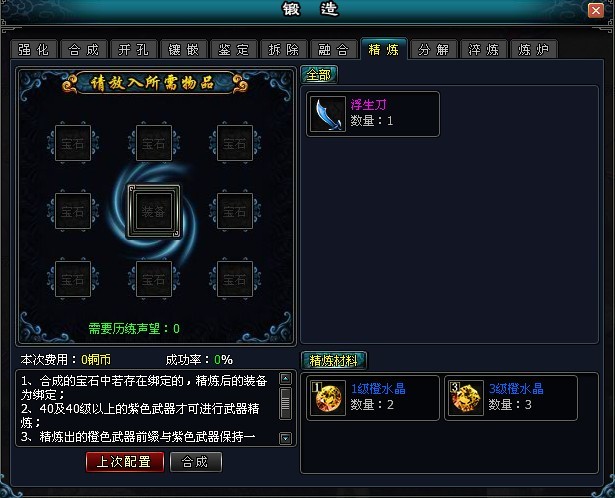Open the 炼炉 tab
The height and width of the screenshot is (498, 615).
click(x=533, y=49)
